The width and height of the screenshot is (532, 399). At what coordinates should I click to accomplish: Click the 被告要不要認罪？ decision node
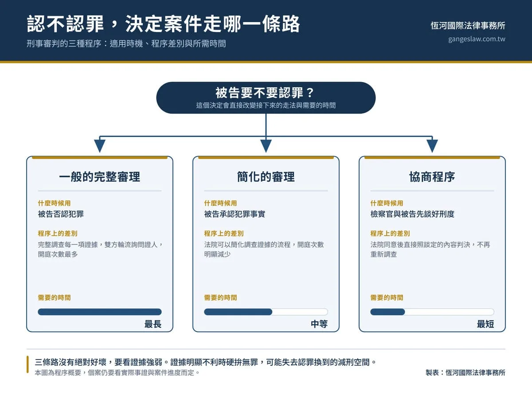pos(266,98)
